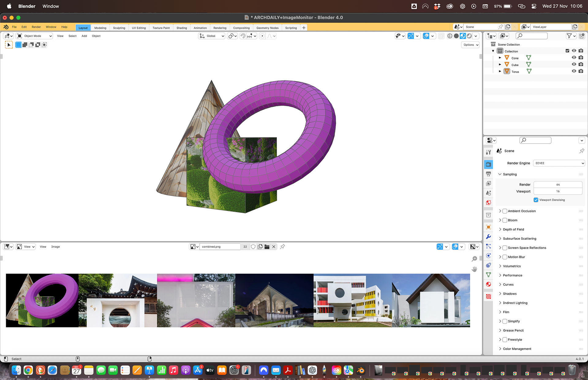The width and height of the screenshot is (588, 380).
Task: Open the Output properties printer tab
Action: pos(488,174)
